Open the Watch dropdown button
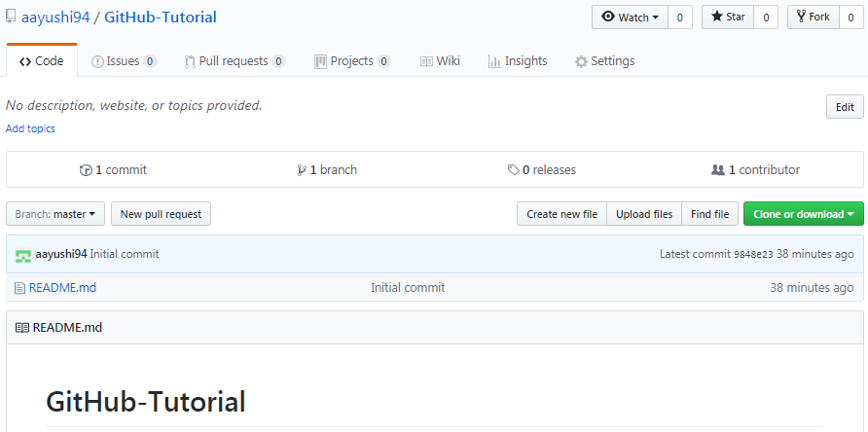 [630, 18]
